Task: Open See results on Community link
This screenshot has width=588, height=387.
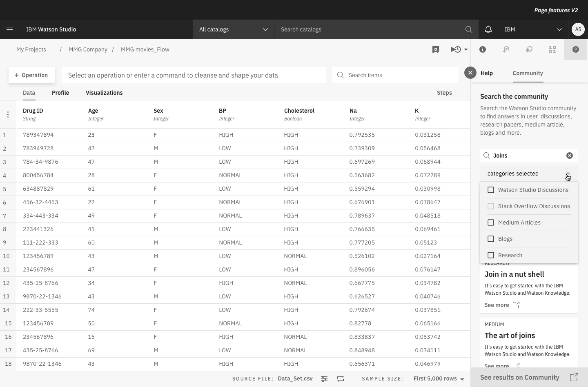Action: (x=529, y=377)
